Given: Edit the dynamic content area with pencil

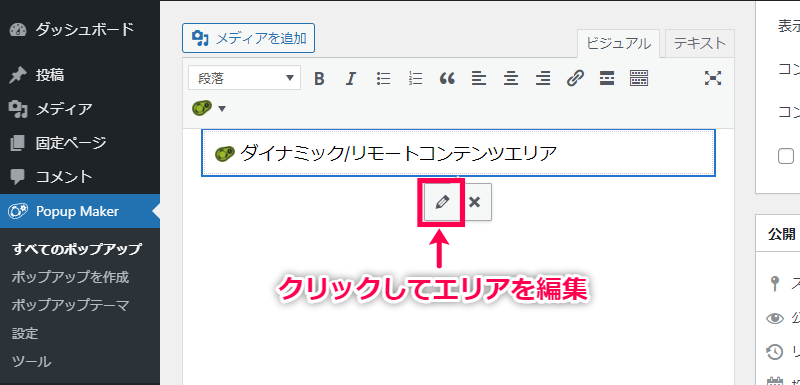Looking at the screenshot, I should (x=442, y=202).
